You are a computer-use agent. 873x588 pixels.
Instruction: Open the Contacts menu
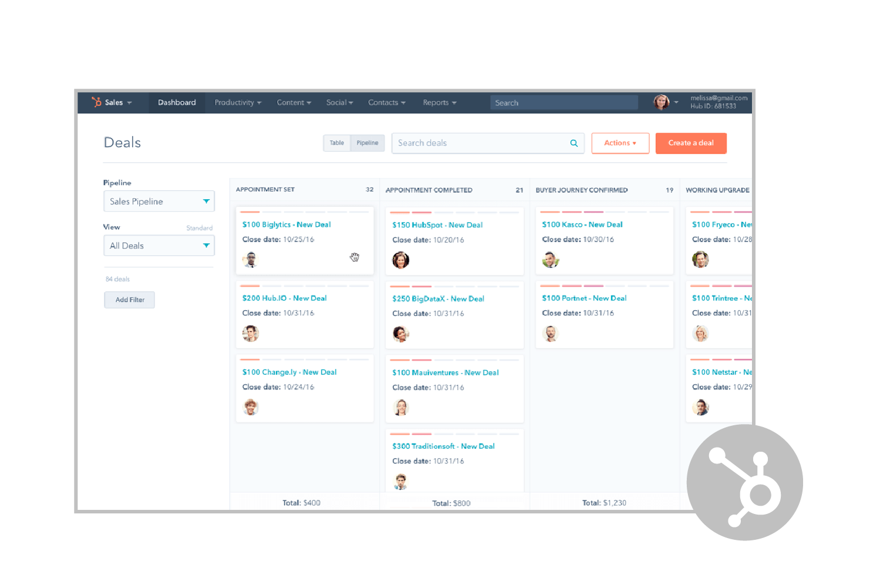click(x=386, y=103)
